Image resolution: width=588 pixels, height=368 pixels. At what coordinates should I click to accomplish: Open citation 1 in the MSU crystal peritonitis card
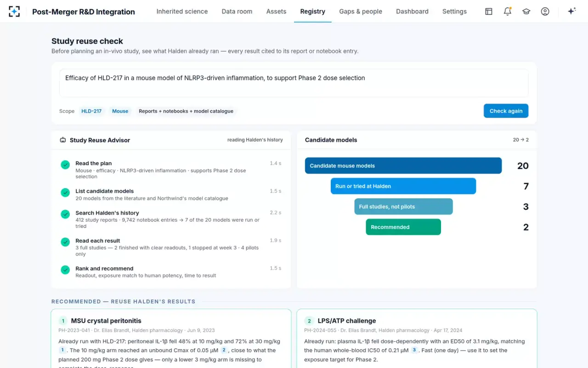click(62, 350)
